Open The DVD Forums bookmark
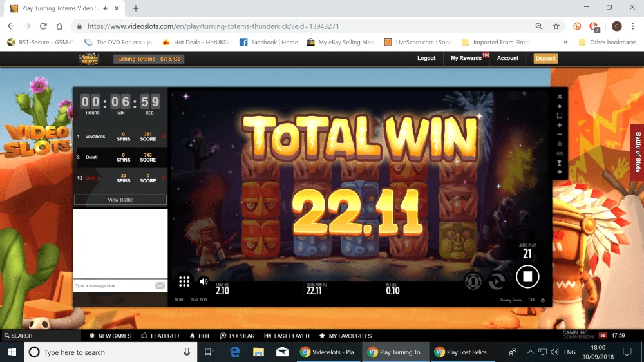644x362 pixels. point(118,43)
